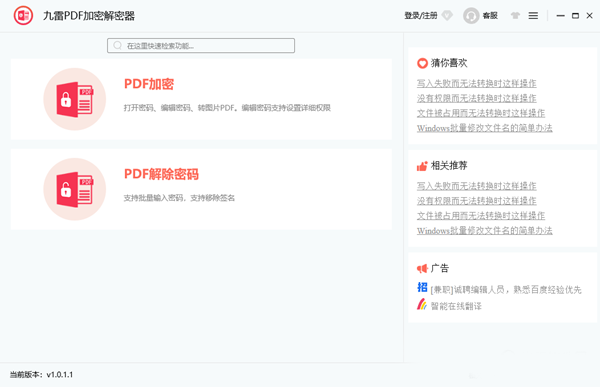Click the megaphone icon beside 广告
Screen dimensions: 600x387
pyautogui.click(x=422, y=269)
